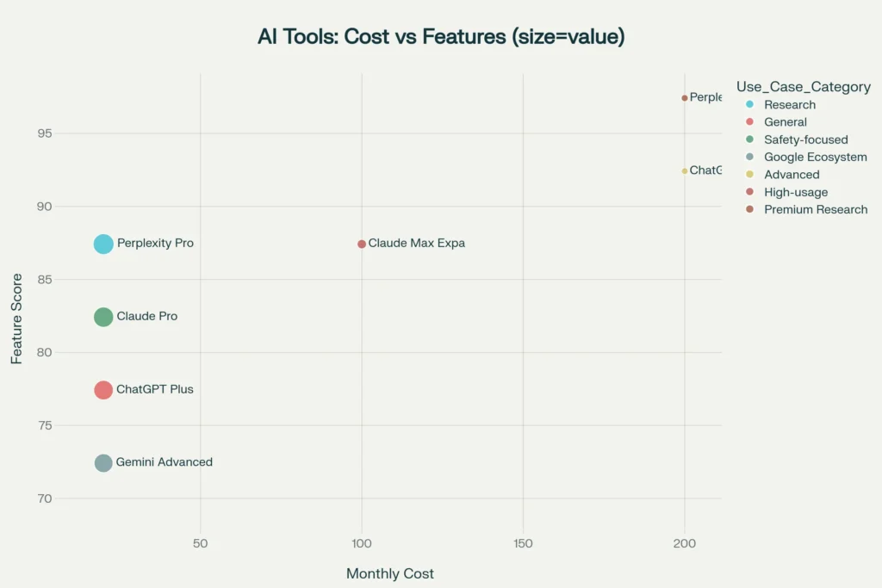
Task: Toggle the High-usage legend entry
Action: [787, 192]
